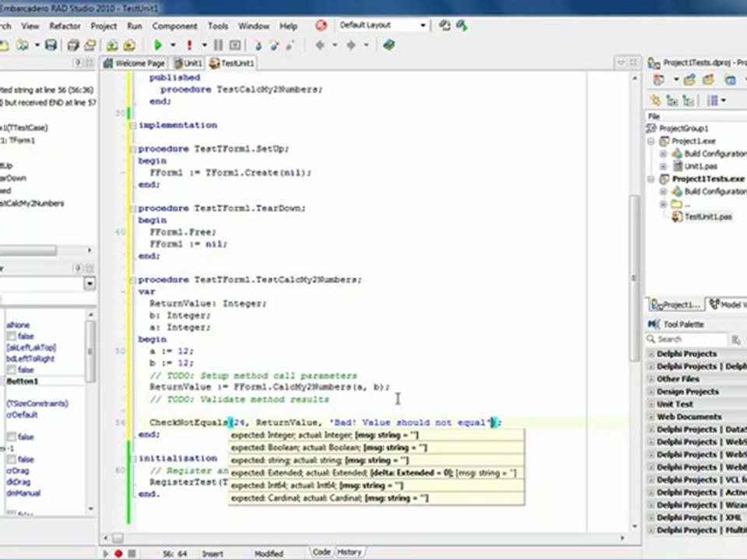This screenshot has height=560, width=747.
Task: Click the code editor horizontal scrollbar thumb
Action: coord(117,537)
